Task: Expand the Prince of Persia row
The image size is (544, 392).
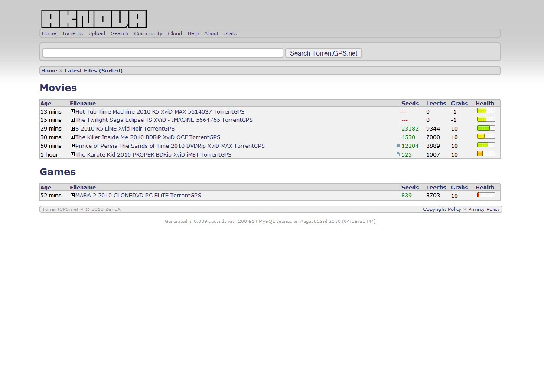Action: point(72,146)
